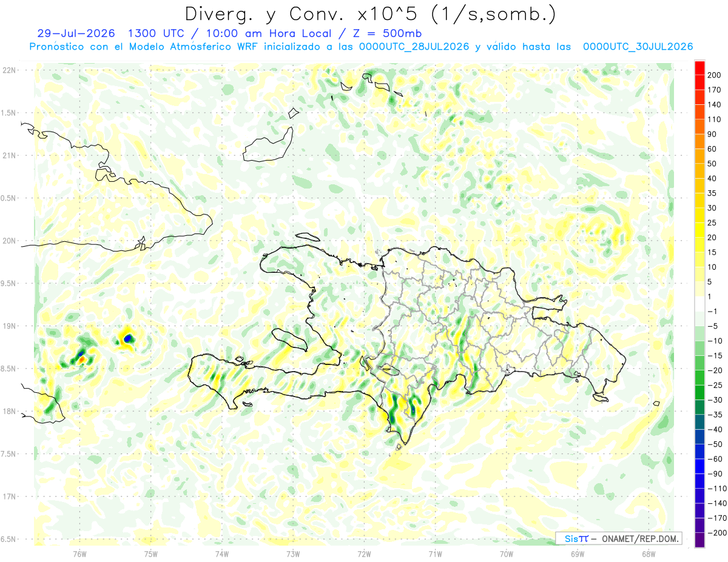Image resolution: width=728 pixels, height=562 pixels.
Task: Click the '72W' longitude label
Action: [364, 554]
